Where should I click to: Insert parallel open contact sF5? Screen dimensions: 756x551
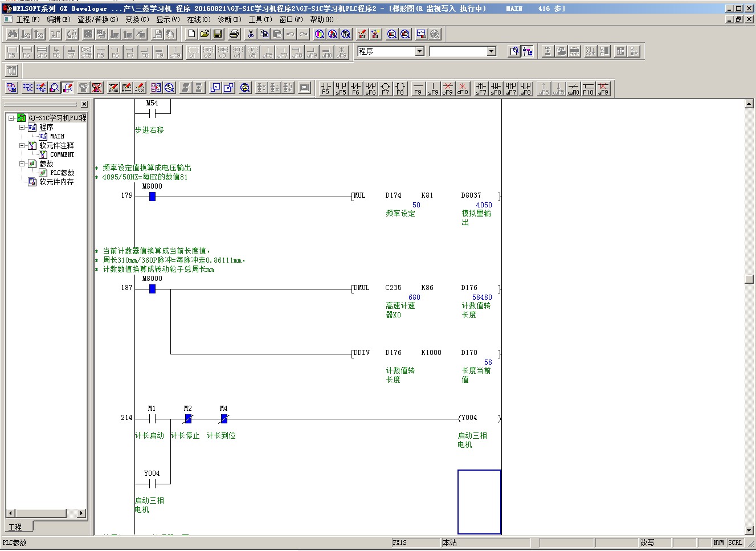[x=341, y=88]
